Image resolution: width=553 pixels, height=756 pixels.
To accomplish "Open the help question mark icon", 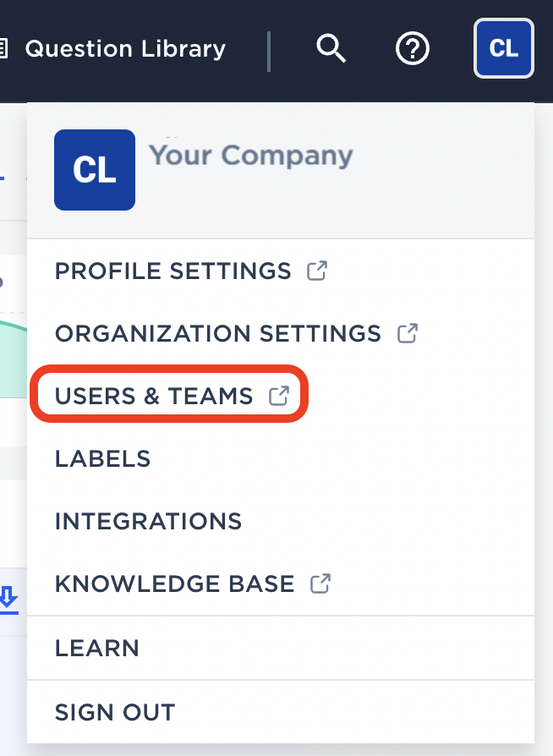I will coord(413,48).
